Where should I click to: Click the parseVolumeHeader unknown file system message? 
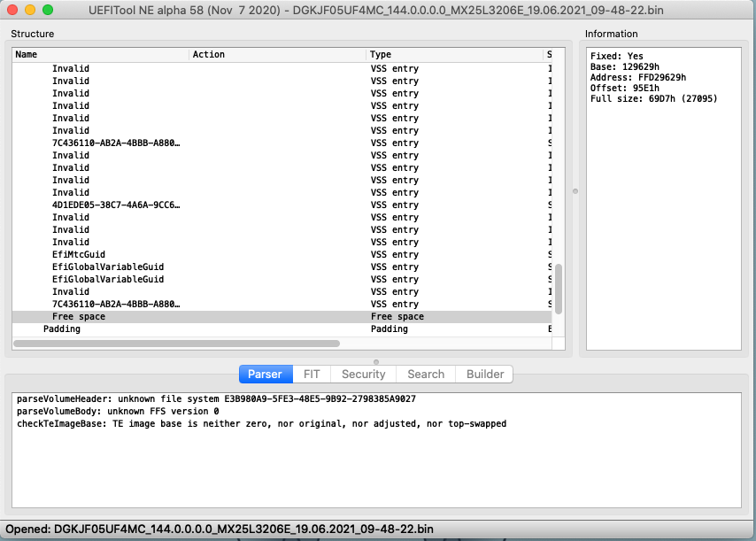click(216, 399)
